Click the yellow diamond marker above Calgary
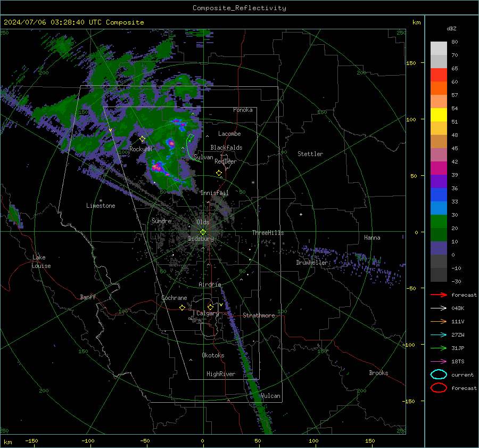 (210, 307)
